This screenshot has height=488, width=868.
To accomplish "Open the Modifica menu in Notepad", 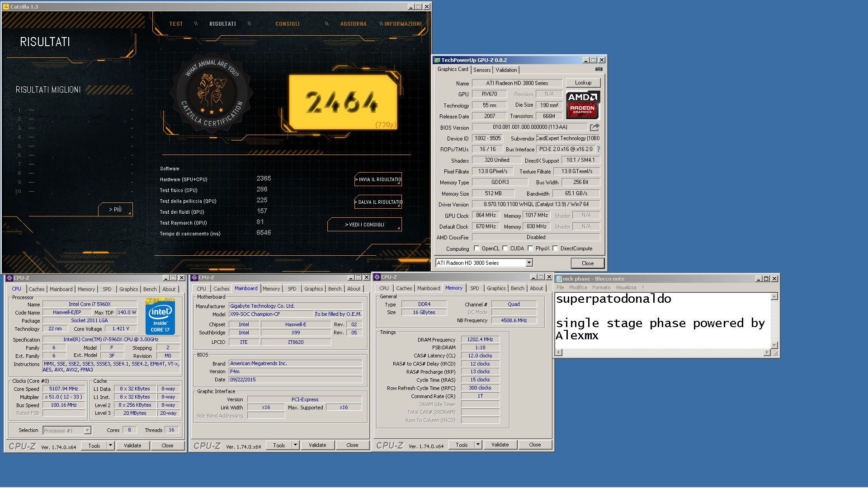I will tap(578, 287).
